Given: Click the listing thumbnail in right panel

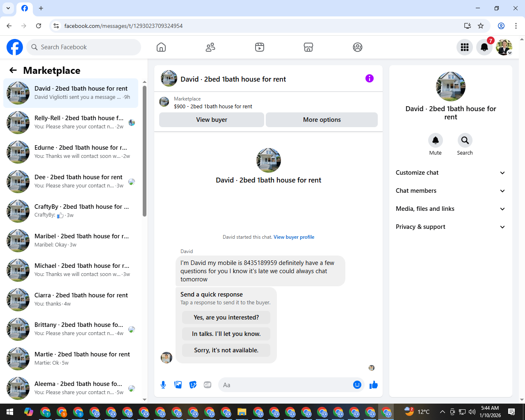Looking at the screenshot, I should (451, 87).
